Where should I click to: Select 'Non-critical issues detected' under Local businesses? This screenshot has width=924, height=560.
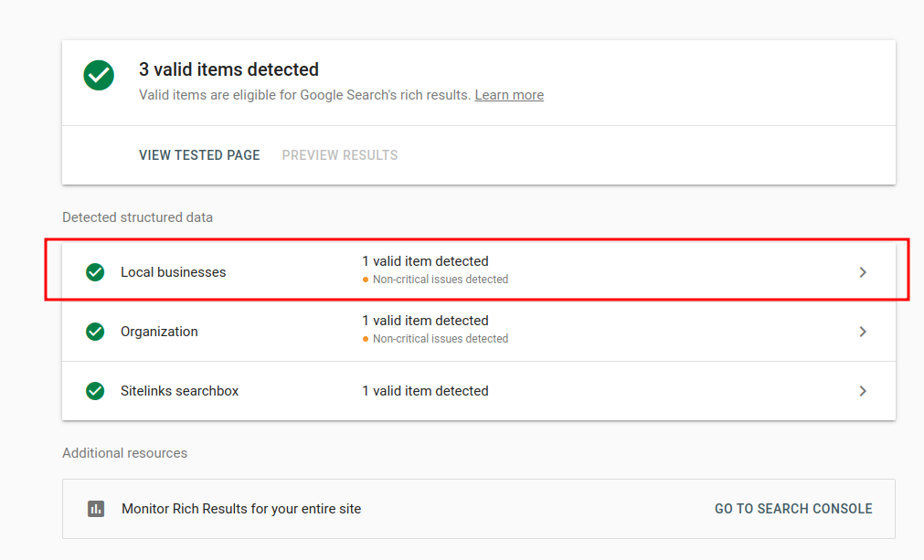click(x=441, y=280)
